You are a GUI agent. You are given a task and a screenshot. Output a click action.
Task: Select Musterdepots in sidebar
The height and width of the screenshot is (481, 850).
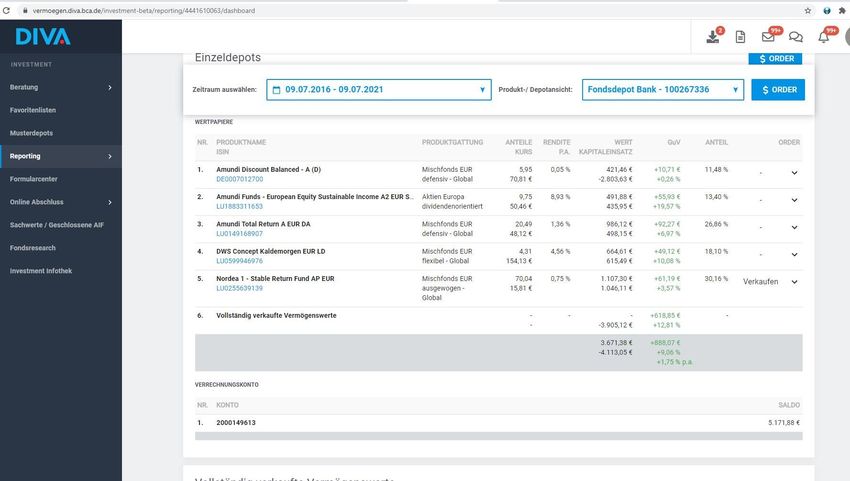[x=31, y=133]
